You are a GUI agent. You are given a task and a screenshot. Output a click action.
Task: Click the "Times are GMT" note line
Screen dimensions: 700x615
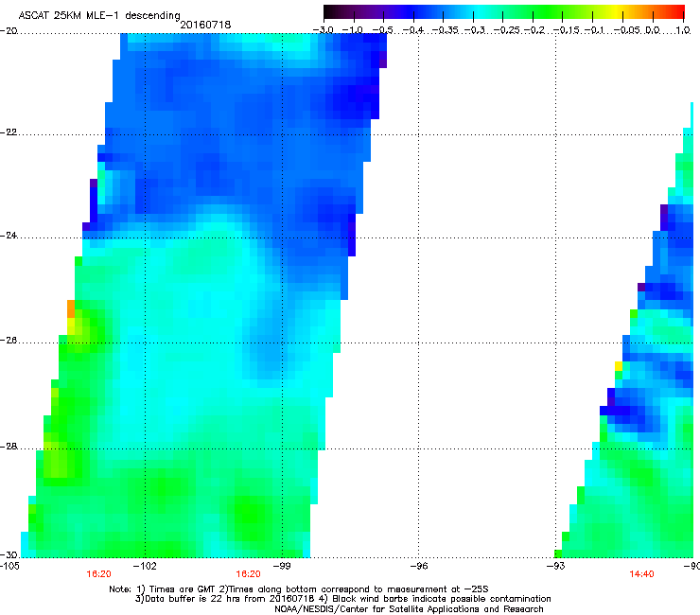pos(299,589)
